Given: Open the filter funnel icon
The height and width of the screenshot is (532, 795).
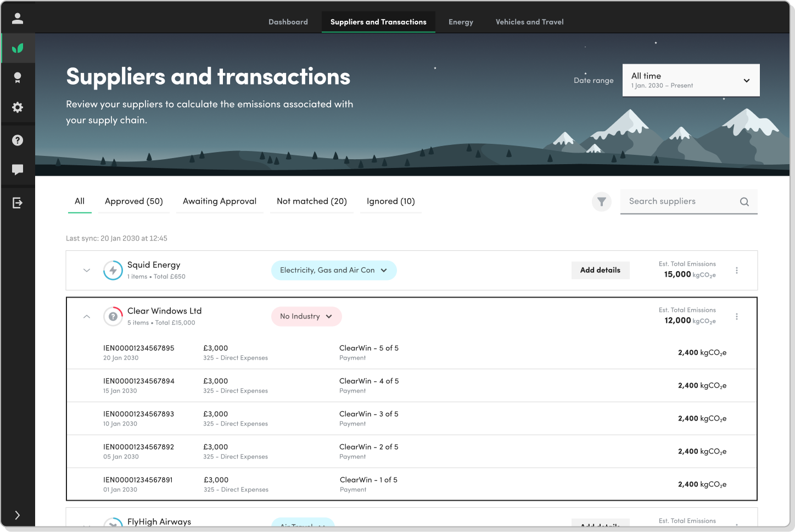Looking at the screenshot, I should [x=602, y=201].
